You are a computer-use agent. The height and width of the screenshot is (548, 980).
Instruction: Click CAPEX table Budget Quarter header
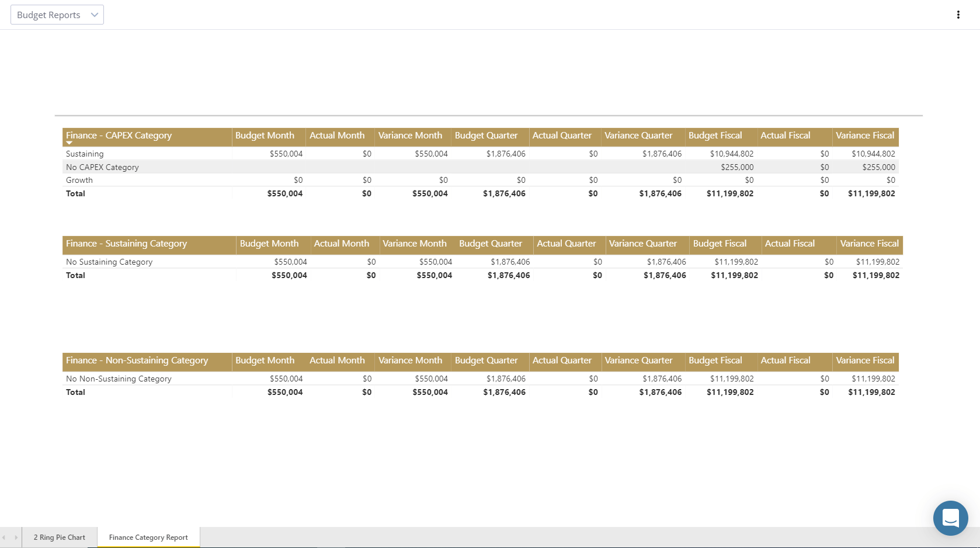pos(486,136)
